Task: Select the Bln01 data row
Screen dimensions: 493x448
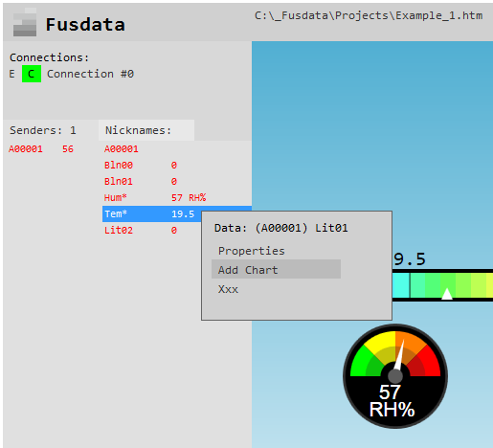Action: tap(141, 181)
